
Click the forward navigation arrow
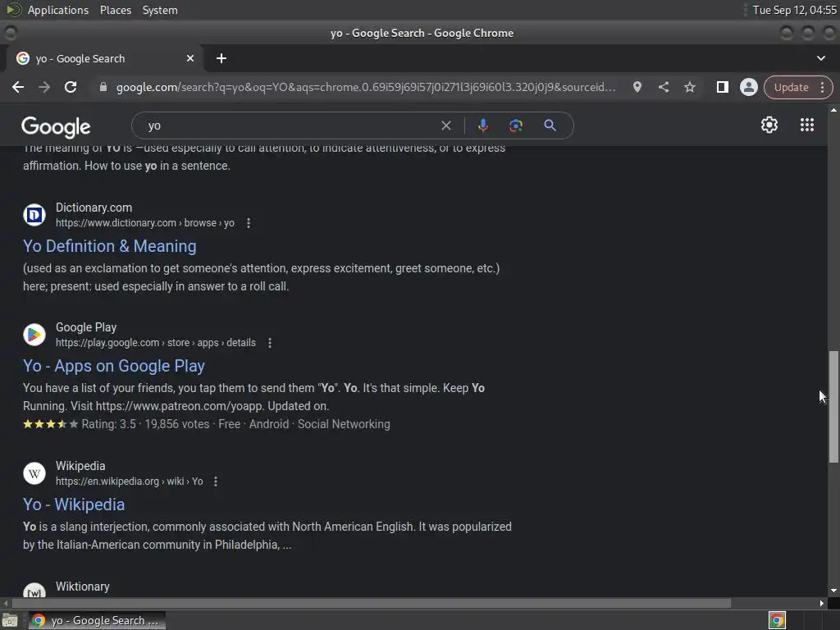coord(44,87)
